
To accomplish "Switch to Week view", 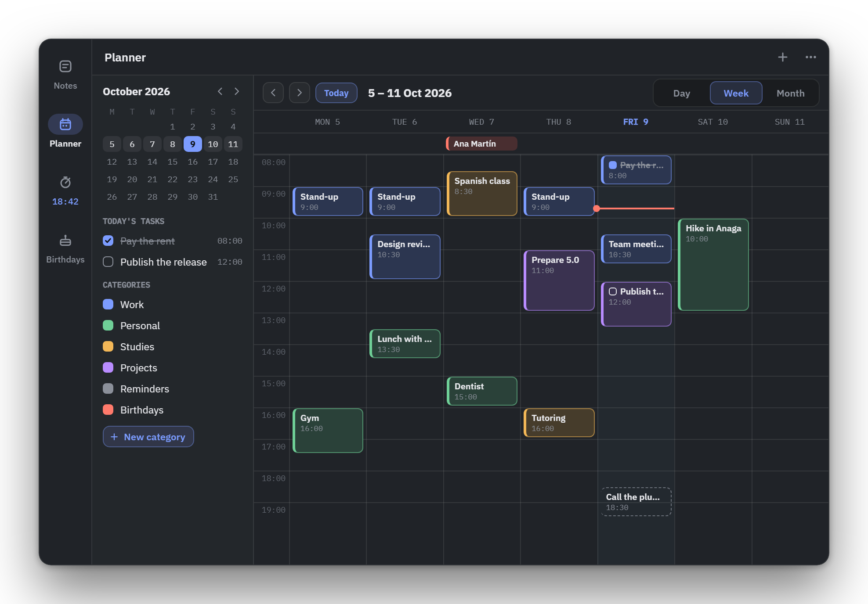I will tap(736, 93).
